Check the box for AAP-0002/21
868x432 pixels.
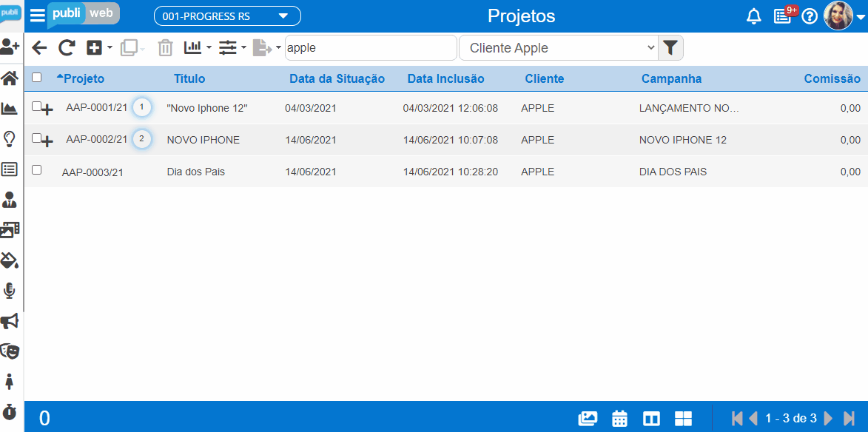(36, 138)
